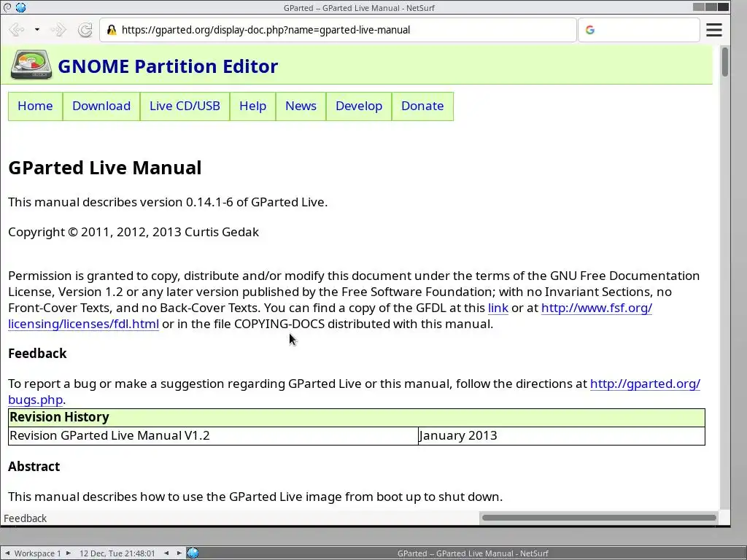Viewport: 747px width, 560px height.
Task: Open the fsf.org licensing fdl.html link
Action: tap(597, 308)
